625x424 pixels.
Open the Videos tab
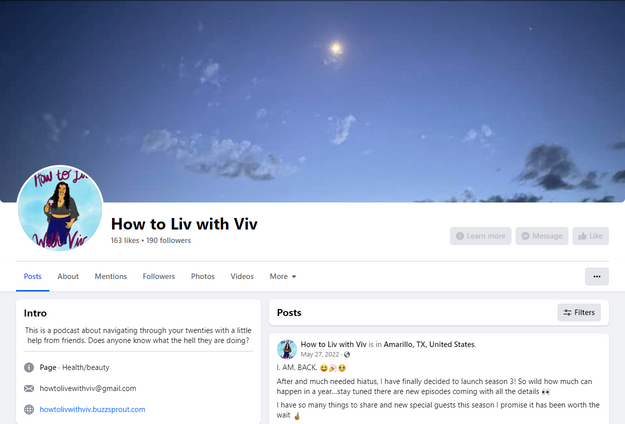(242, 277)
